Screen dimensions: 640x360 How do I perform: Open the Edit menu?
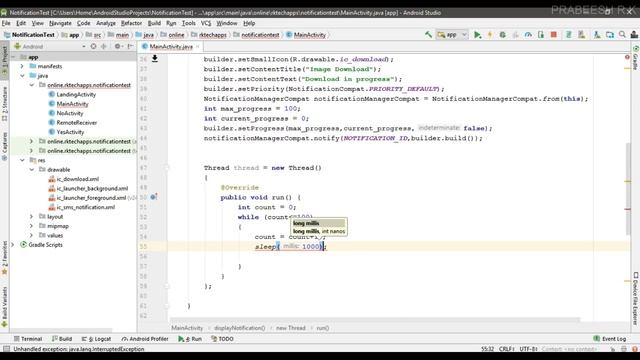tap(21, 23)
